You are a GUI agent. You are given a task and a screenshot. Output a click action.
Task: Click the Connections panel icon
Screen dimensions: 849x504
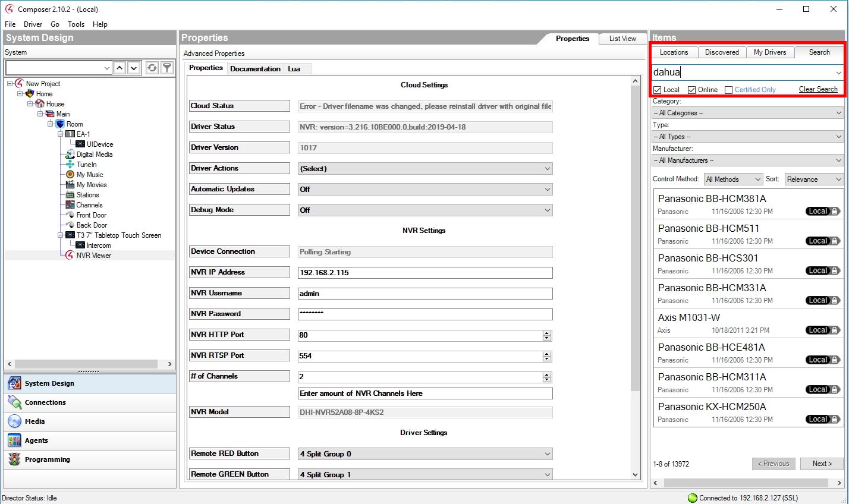pos(14,402)
